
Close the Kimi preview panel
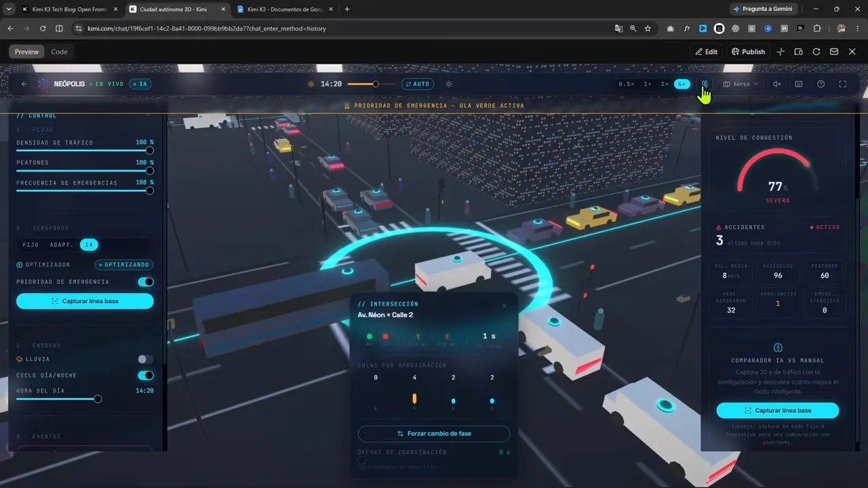[852, 52]
